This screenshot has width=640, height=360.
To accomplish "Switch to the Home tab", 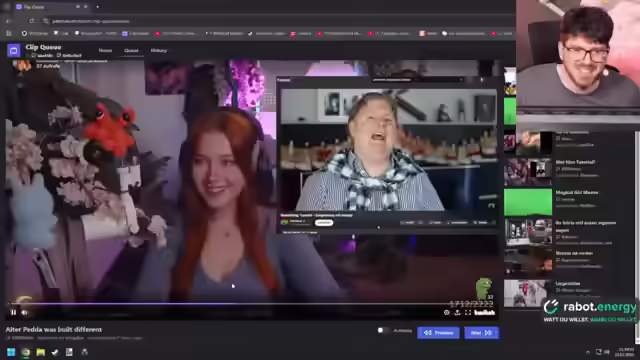I will point(105,51).
